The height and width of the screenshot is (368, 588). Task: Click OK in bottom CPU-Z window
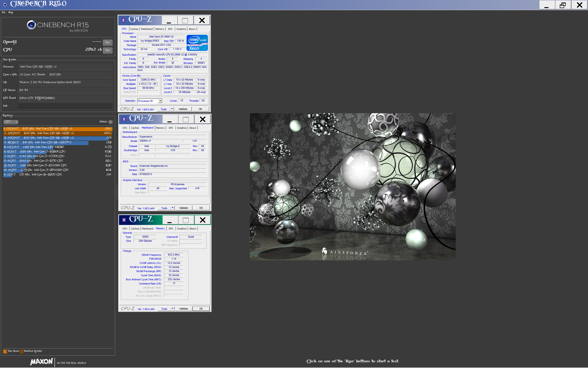pos(201,309)
